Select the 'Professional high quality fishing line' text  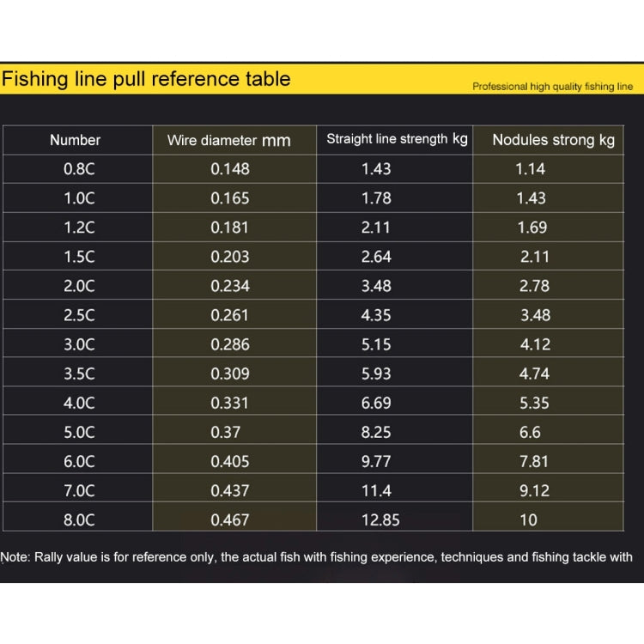click(552, 87)
